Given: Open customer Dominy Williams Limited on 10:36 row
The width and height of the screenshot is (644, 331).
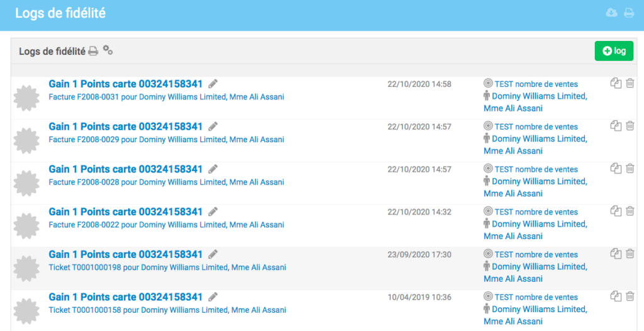Looking at the screenshot, I should pyautogui.click(x=536, y=315).
